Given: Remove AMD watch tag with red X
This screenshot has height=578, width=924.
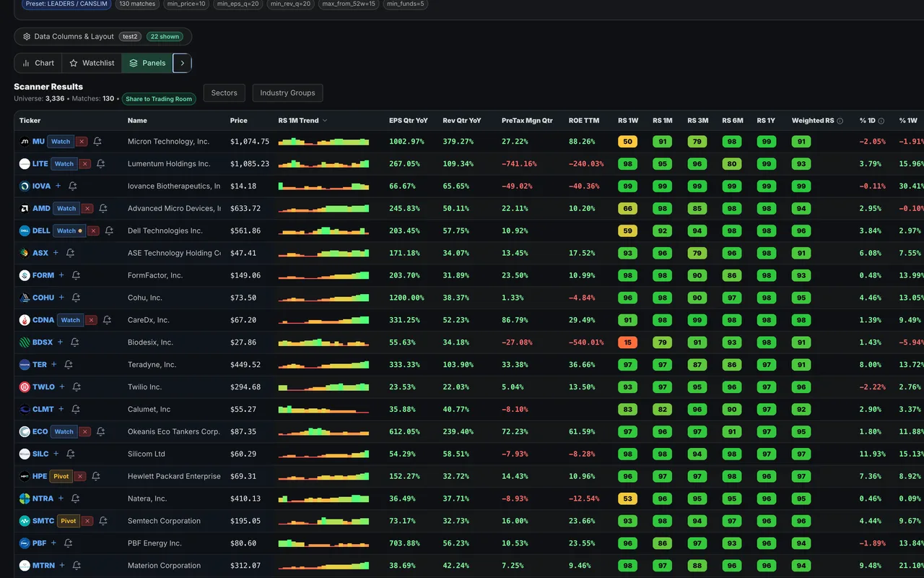Looking at the screenshot, I should (x=87, y=209).
